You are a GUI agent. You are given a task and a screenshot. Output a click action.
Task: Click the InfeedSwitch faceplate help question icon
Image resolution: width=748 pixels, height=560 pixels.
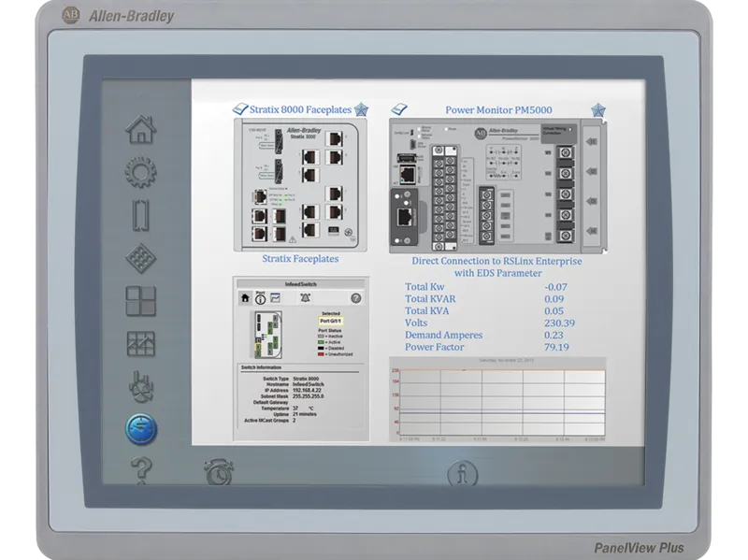click(x=356, y=298)
